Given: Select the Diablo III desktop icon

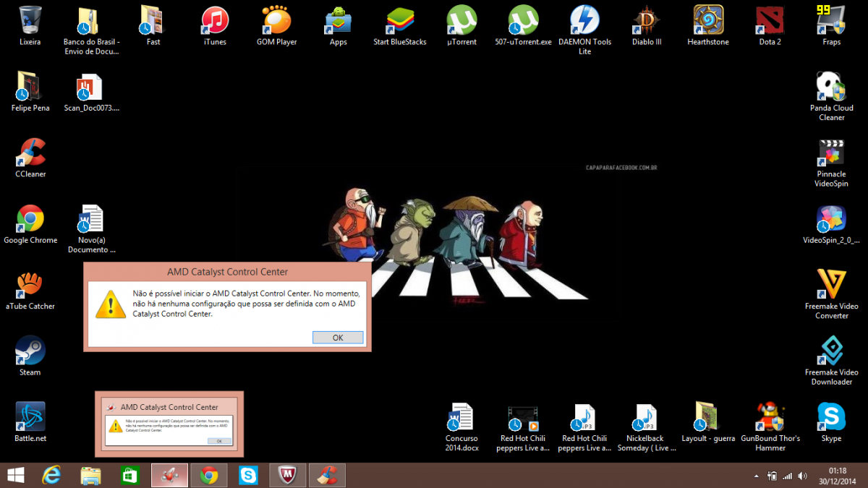Looking at the screenshot, I should [647, 25].
